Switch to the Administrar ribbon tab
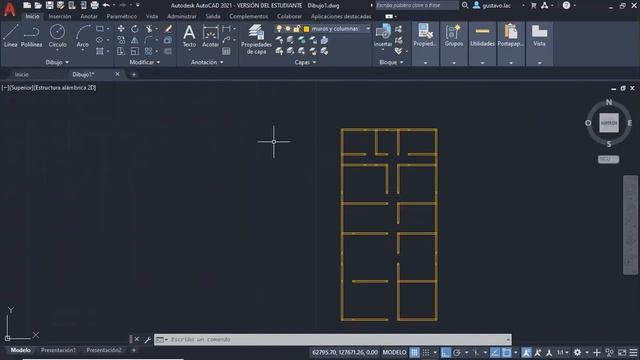640x360 pixels. 182,16
